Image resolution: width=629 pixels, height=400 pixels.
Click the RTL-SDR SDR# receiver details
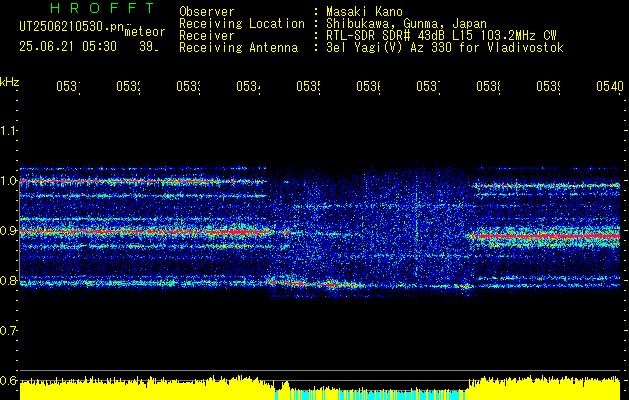click(x=441, y=36)
